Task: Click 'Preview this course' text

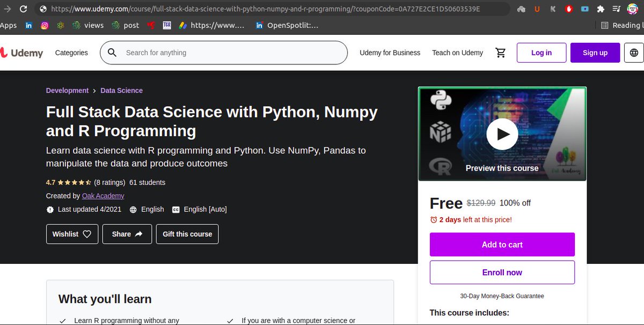Action: click(x=502, y=168)
